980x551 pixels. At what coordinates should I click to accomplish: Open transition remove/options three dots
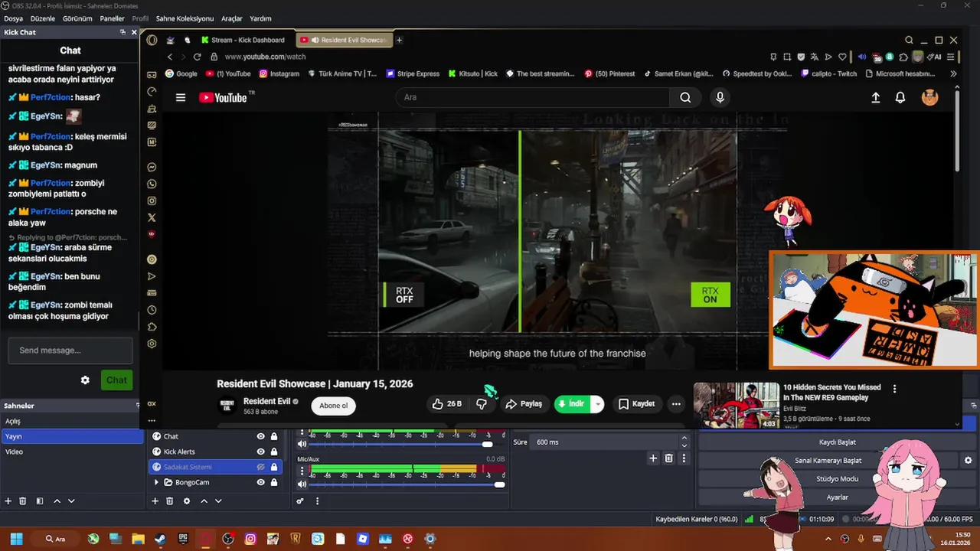coord(684,458)
